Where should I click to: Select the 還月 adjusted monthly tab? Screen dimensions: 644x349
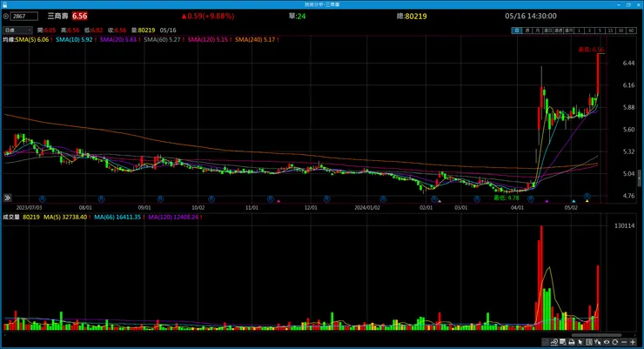[x=568, y=30]
